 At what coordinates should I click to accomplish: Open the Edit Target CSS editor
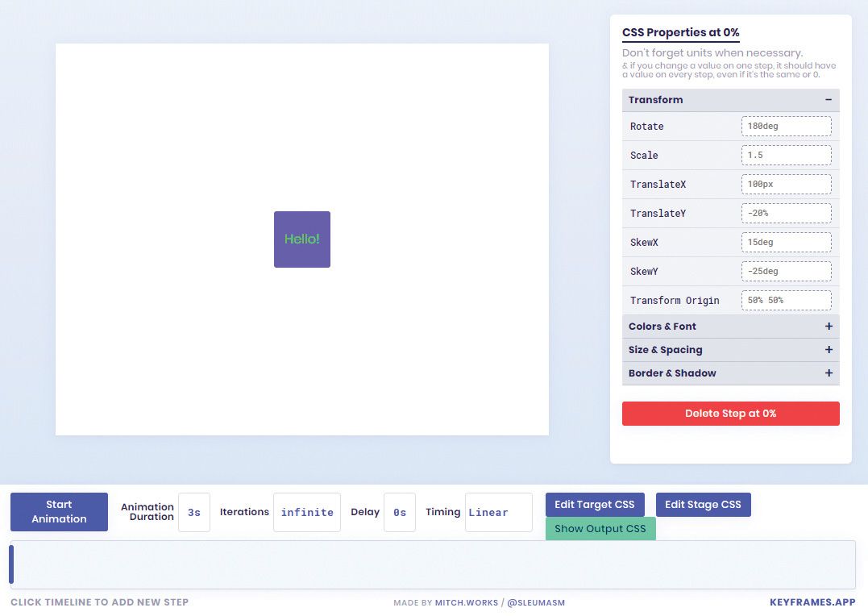click(x=595, y=504)
